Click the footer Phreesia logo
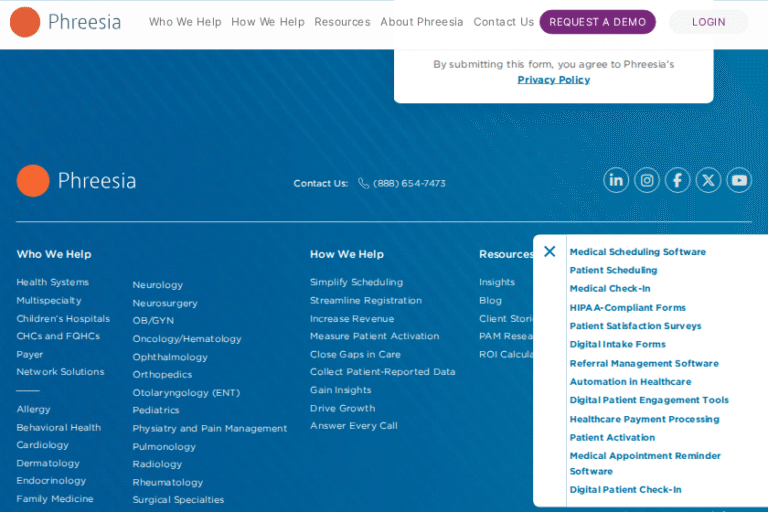768x512 pixels. tap(77, 181)
